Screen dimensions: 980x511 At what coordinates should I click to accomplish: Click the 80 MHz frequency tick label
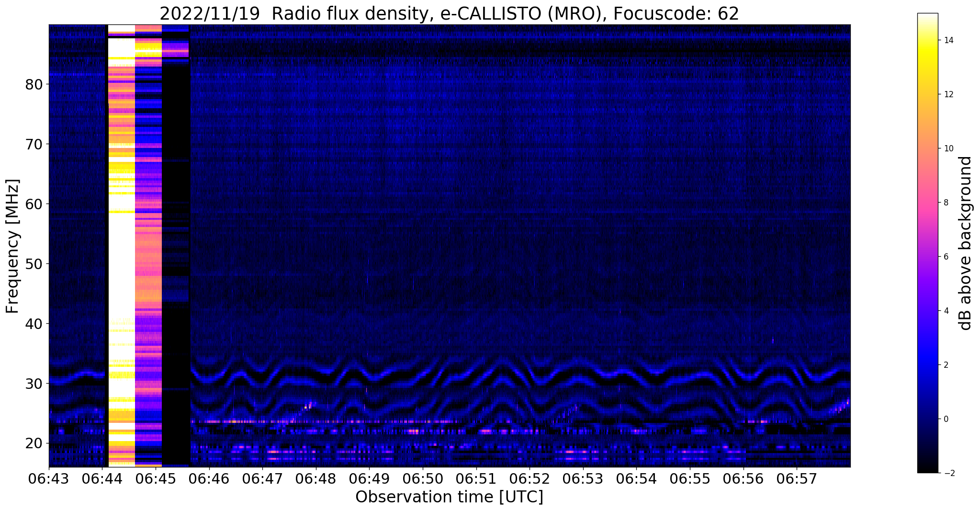(x=34, y=84)
